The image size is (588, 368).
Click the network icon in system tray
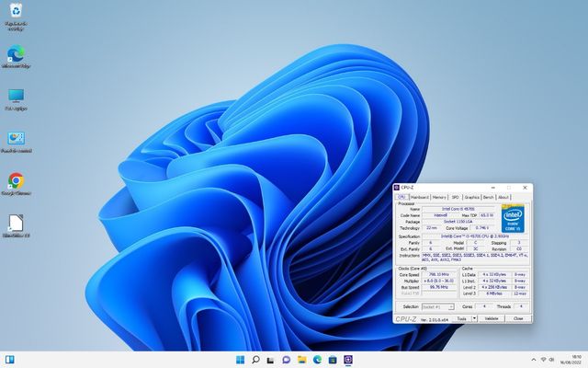click(543, 360)
